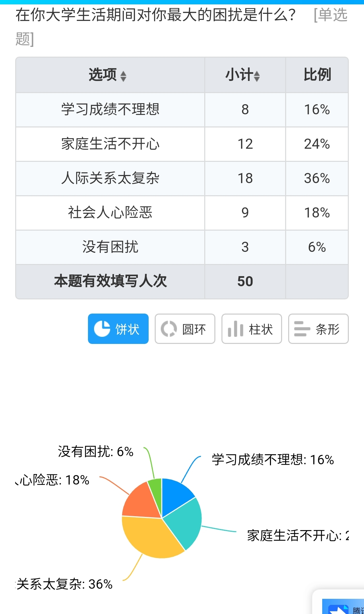This screenshot has width=364, height=614.
Task: Click the pie chart icon in 饼状 button
Action: click(x=102, y=329)
